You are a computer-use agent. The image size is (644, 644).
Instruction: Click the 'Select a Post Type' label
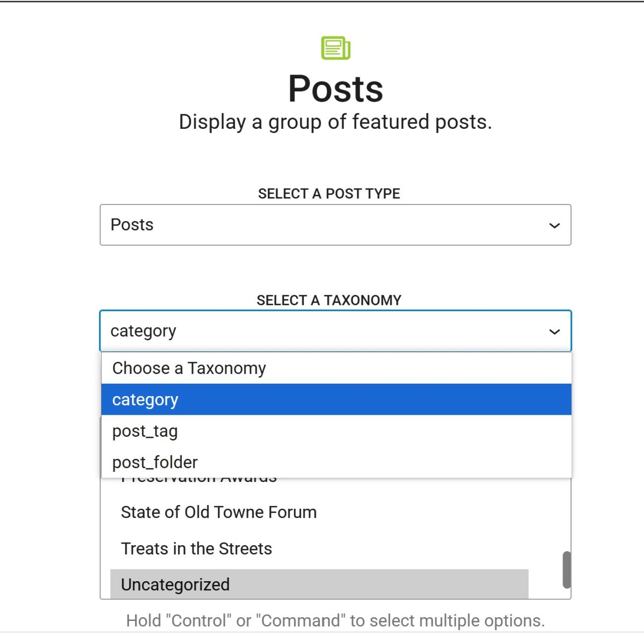pyautogui.click(x=329, y=194)
